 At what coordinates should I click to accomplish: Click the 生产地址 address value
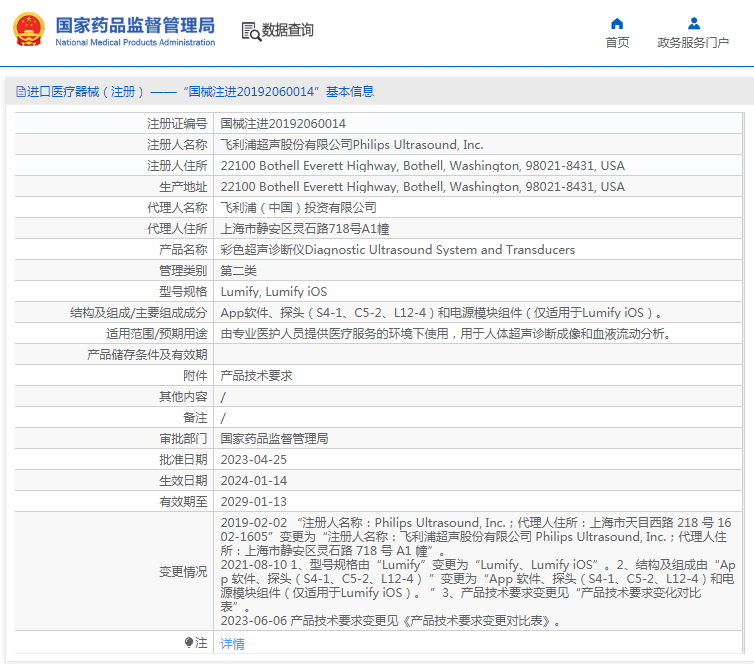pyautogui.click(x=423, y=187)
